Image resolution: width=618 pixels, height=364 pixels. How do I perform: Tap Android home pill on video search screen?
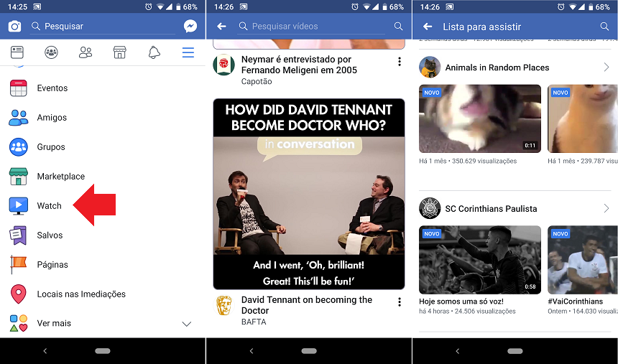click(x=309, y=350)
